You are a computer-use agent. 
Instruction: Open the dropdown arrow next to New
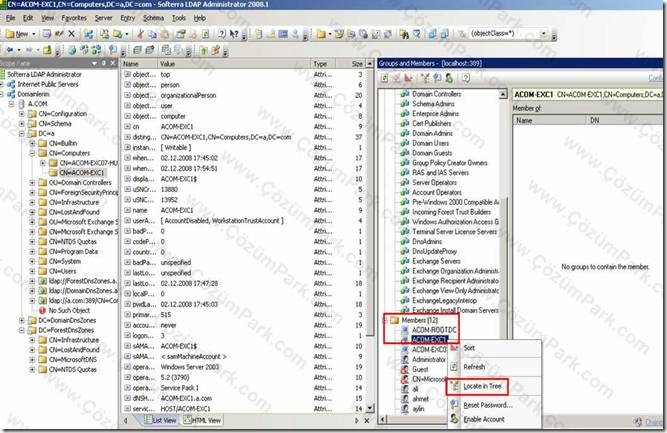pyautogui.click(x=34, y=34)
